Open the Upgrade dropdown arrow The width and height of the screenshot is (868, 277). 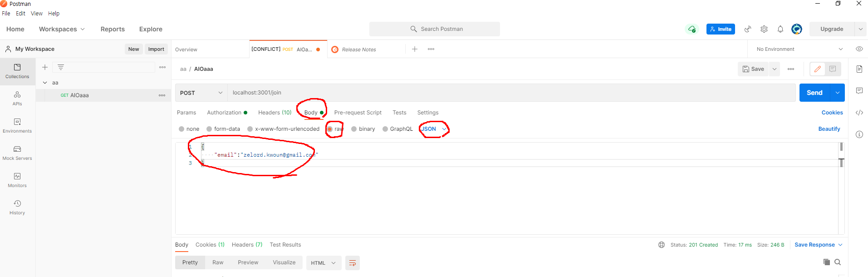click(861, 29)
